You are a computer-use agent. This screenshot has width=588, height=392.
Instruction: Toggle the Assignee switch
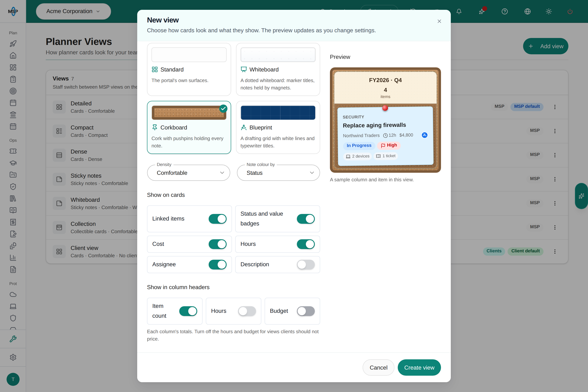pos(217,265)
